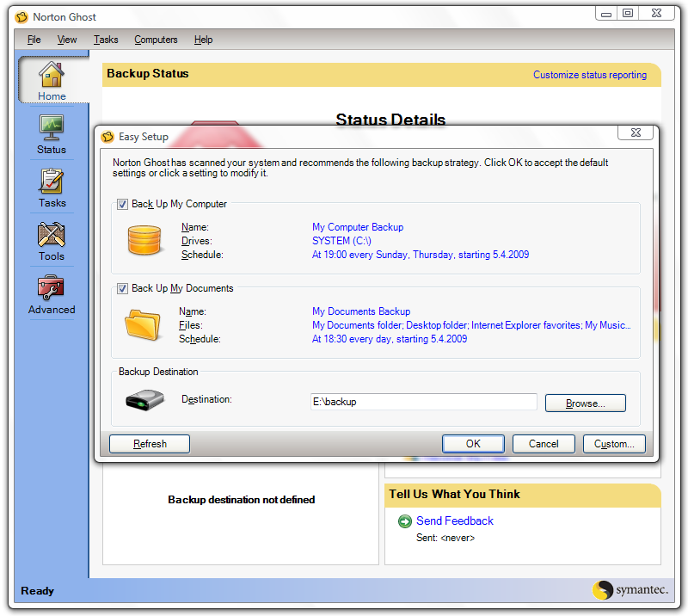This screenshot has height=616, width=688.
Task: Change the 18:30 every day schedule
Action: click(x=390, y=339)
